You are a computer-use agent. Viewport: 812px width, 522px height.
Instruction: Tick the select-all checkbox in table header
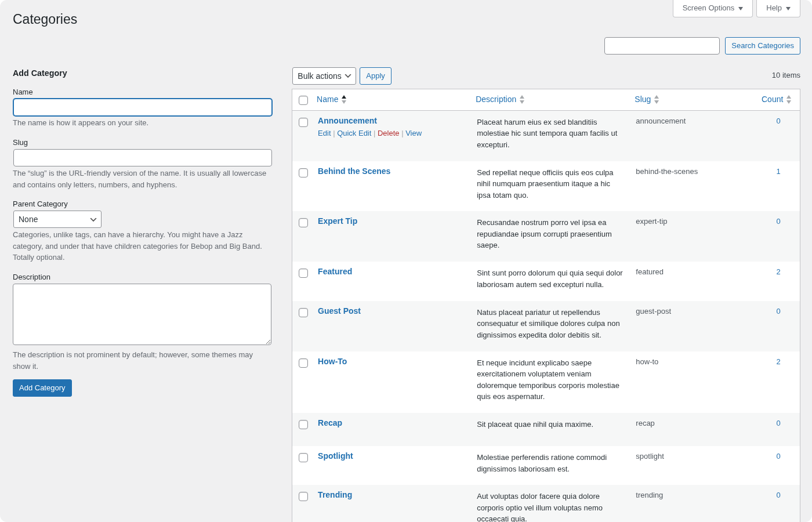coord(303,100)
